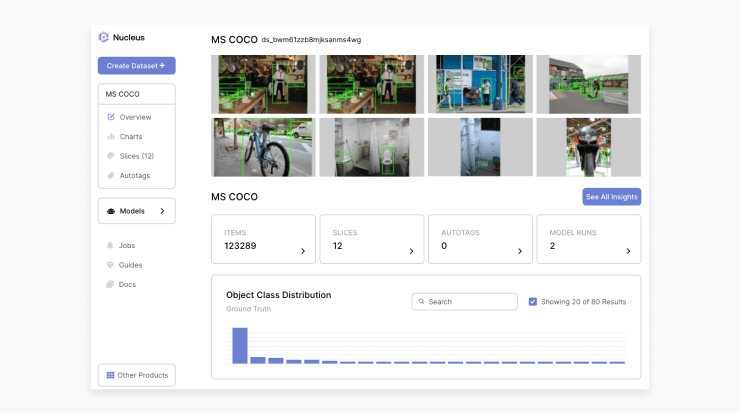Click the Object Class Distribution heading
This screenshot has width=740, height=414.
278,295
